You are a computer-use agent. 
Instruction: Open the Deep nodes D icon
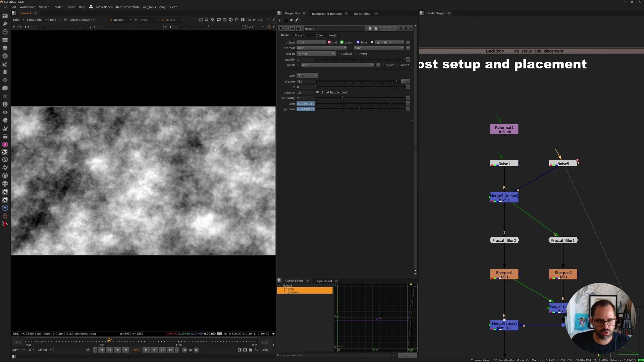[5, 104]
